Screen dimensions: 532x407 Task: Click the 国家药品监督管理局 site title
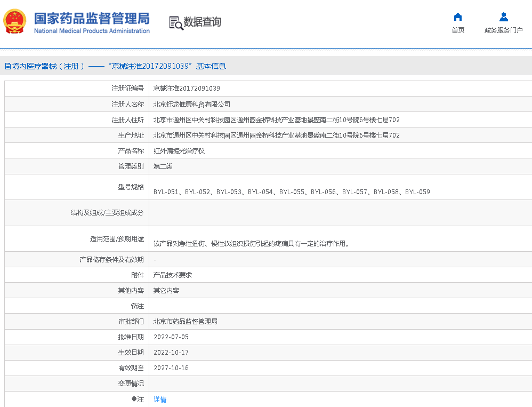pos(92,18)
